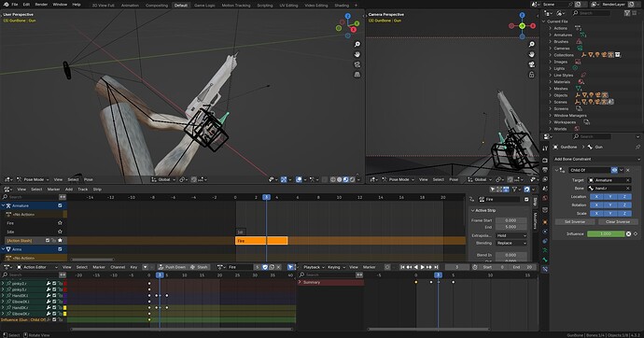The height and width of the screenshot is (338, 644).
Task: Open the Extrapolation Hold dropdown
Action: pyautogui.click(x=511, y=235)
